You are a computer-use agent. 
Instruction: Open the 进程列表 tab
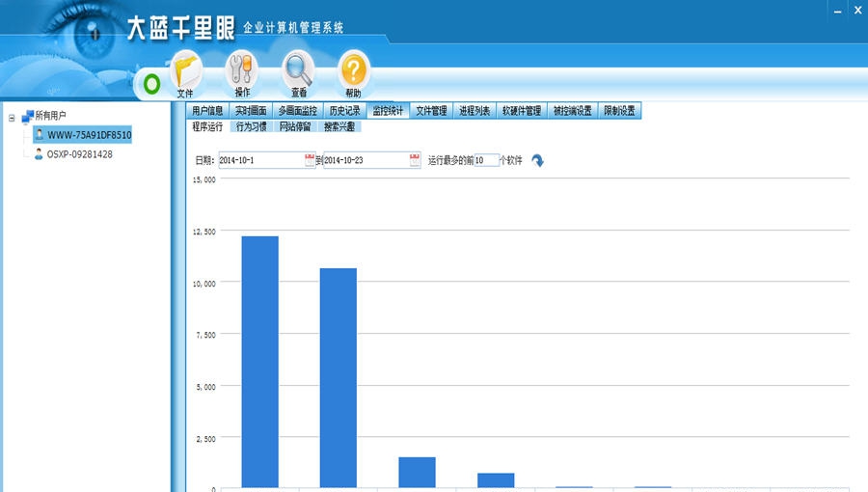pyautogui.click(x=475, y=111)
